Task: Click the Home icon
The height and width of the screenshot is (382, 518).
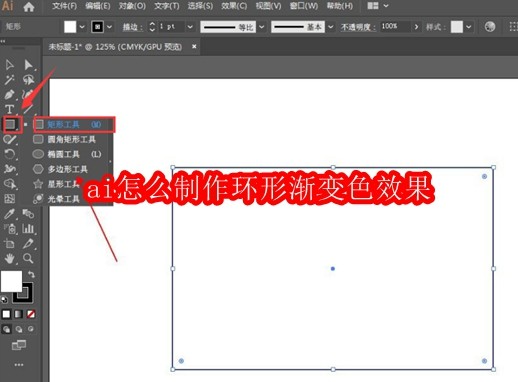Action: click(x=29, y=7)
